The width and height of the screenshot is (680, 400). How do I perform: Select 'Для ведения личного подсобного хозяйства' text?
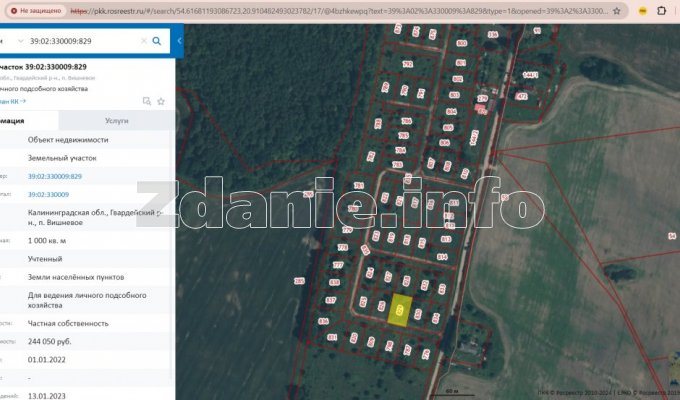(x=87, y=300)
